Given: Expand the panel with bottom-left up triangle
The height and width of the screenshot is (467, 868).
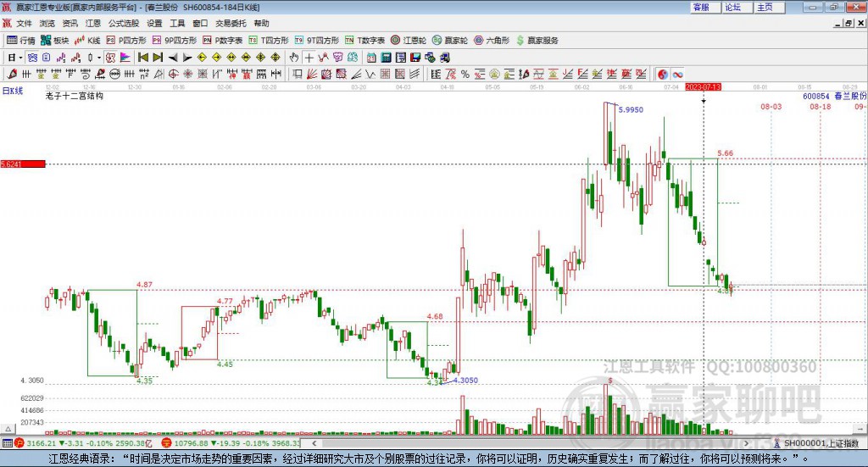Looking at the screenshot, I should pos(8,429).
